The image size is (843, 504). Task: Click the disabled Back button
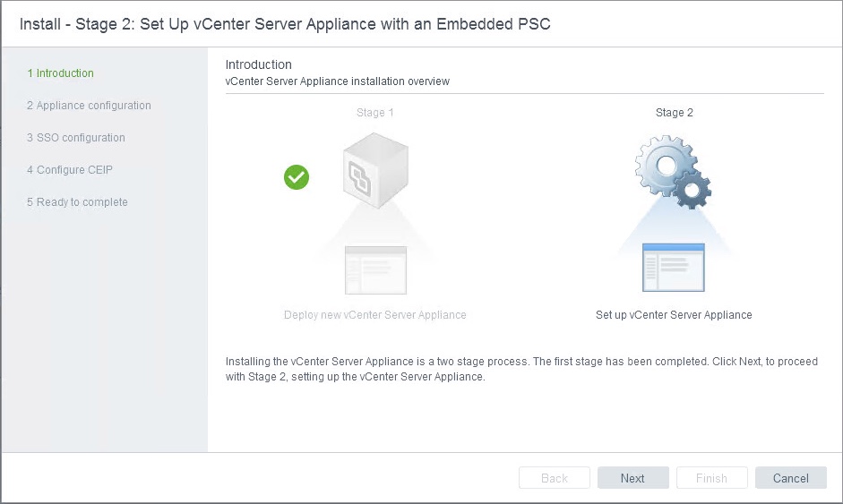[x=555, y=478]
